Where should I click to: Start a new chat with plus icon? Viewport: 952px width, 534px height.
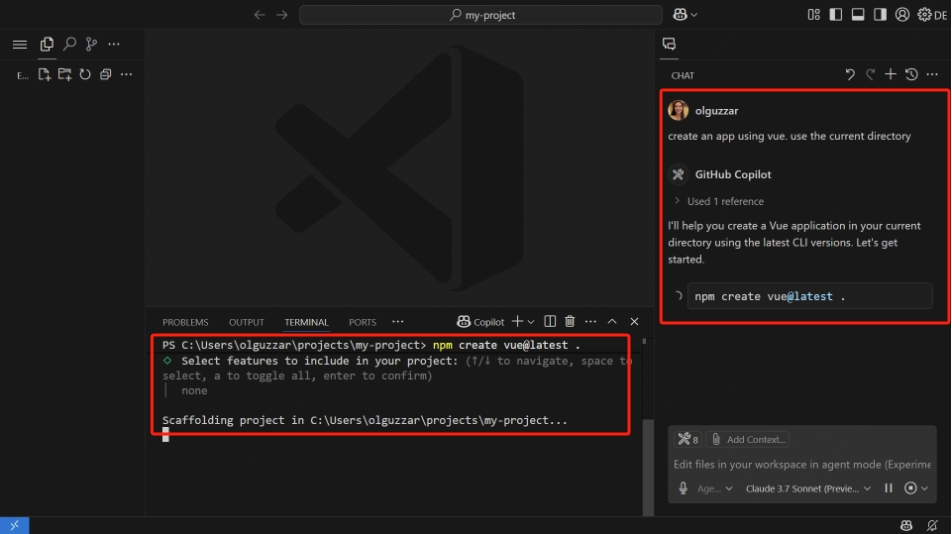[890, 74]
